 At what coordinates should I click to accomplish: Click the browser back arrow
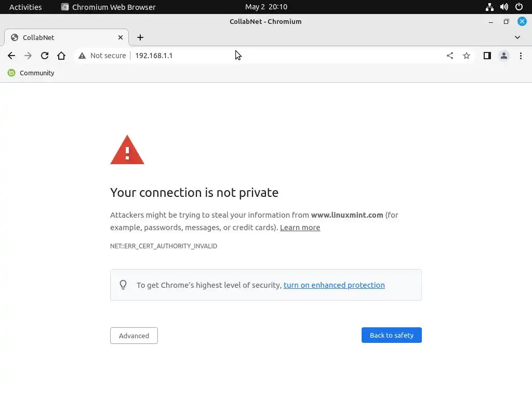tap(11, 56)
